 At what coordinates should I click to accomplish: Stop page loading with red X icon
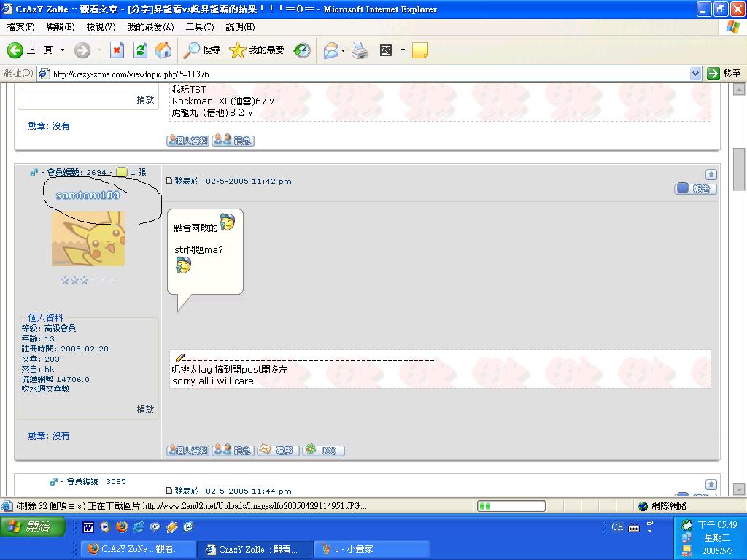(117, 50)
